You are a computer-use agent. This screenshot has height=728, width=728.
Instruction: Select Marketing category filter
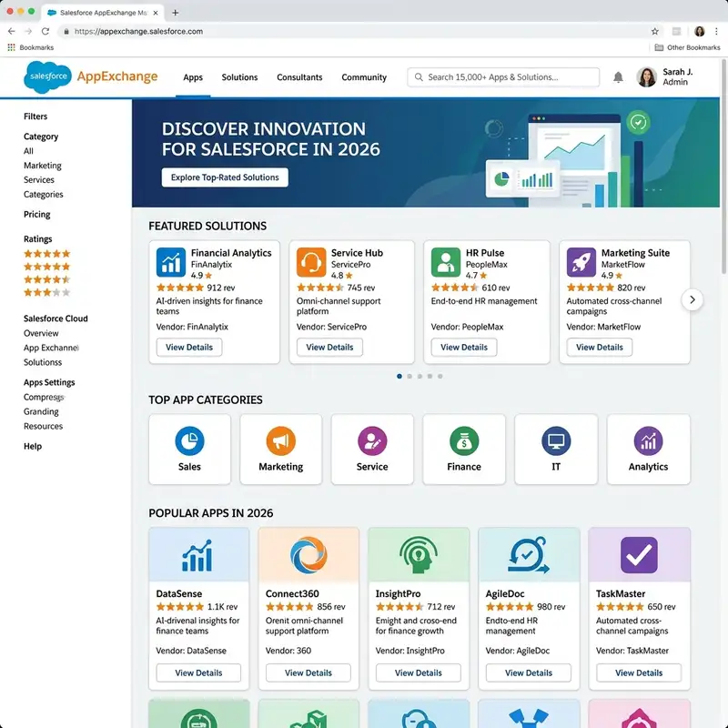click(x=42, y=166)
